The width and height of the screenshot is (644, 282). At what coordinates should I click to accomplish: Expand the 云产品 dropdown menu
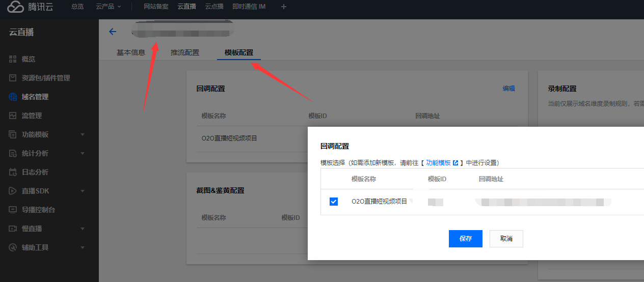point(109,7)
